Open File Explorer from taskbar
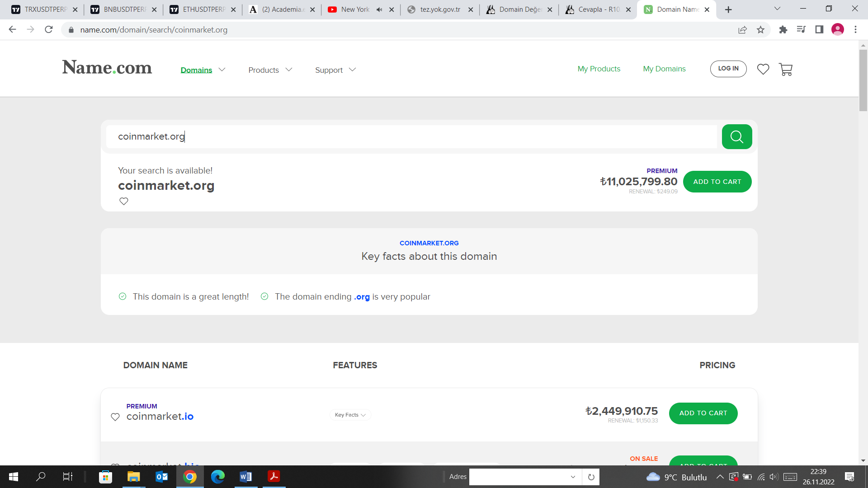 point(133,477)
